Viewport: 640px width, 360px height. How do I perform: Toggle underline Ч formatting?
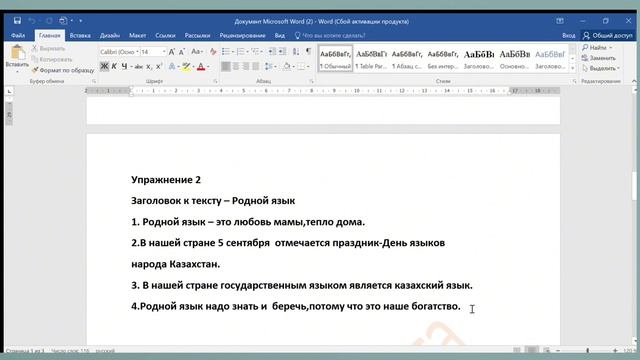[x=124, y=66]
